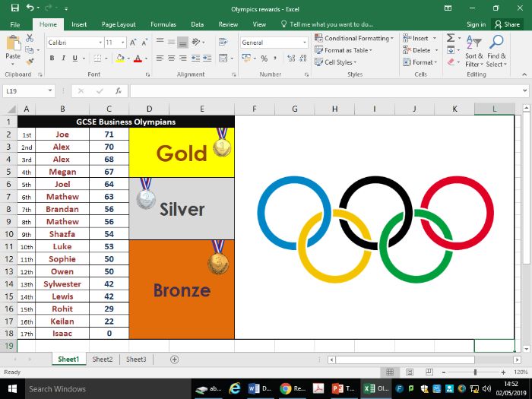Image resolution: width=532 pixels, height=399 pixels.
Task: Click the Orientation text angle icon
Action: pos(196,42)
